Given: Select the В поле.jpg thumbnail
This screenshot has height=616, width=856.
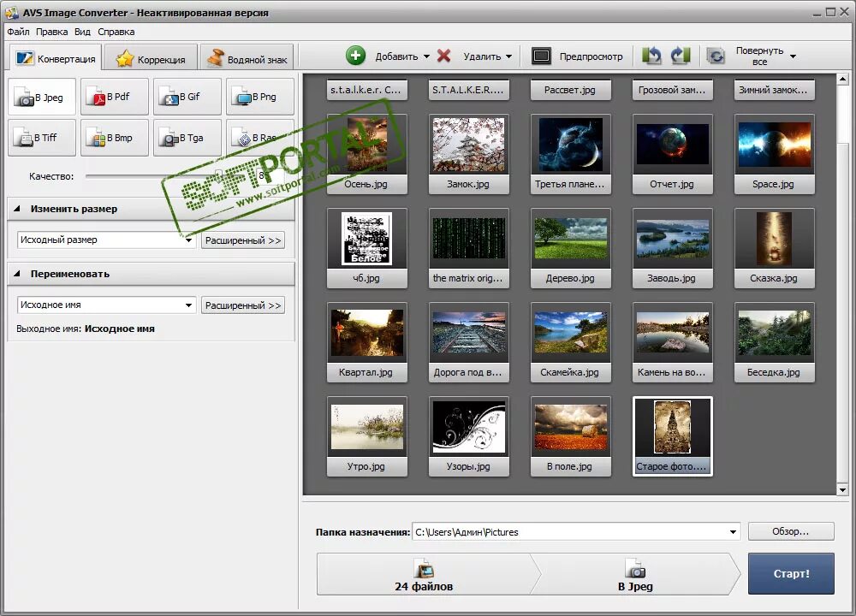Looking at the screenshot, I should [570, 436].
